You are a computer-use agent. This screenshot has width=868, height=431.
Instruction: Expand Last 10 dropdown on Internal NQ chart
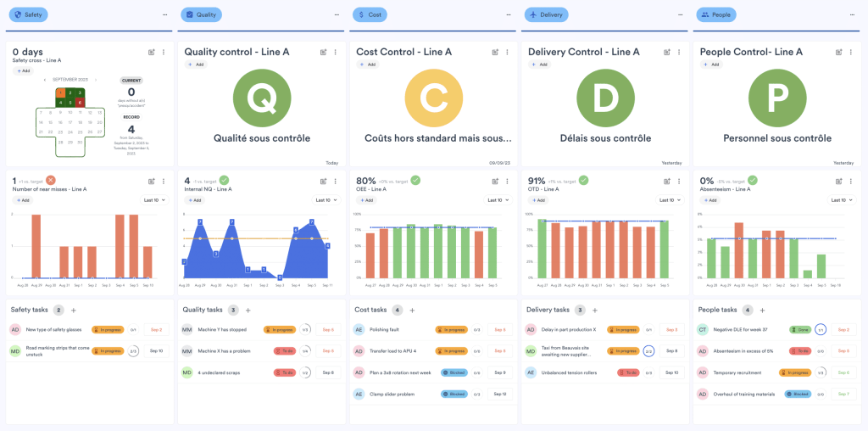tap(324, 200)
